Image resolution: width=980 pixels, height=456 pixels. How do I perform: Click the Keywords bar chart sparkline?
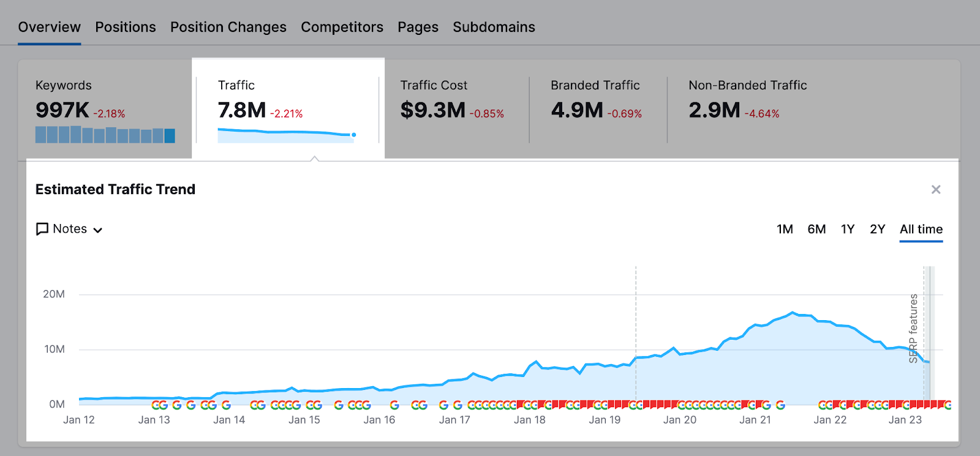coord(105,135)
